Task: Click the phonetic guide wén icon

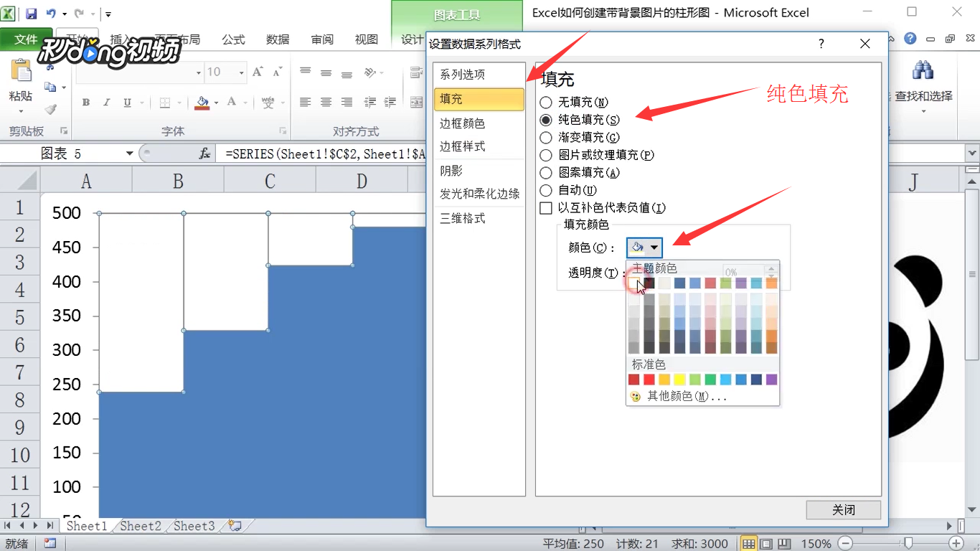Action: (x=268, y=103)
